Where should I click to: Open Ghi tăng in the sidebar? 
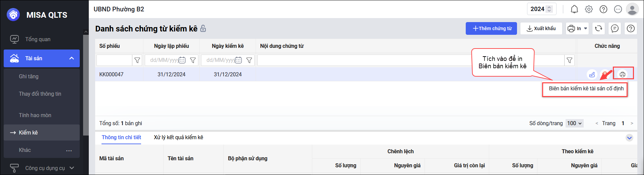point(28,76)
